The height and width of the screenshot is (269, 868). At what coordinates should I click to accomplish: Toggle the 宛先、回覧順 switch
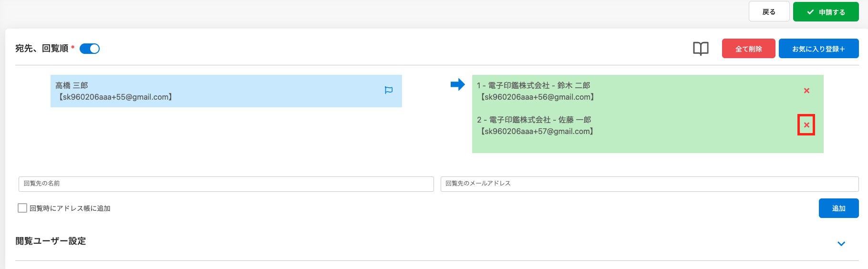point(90,49)
